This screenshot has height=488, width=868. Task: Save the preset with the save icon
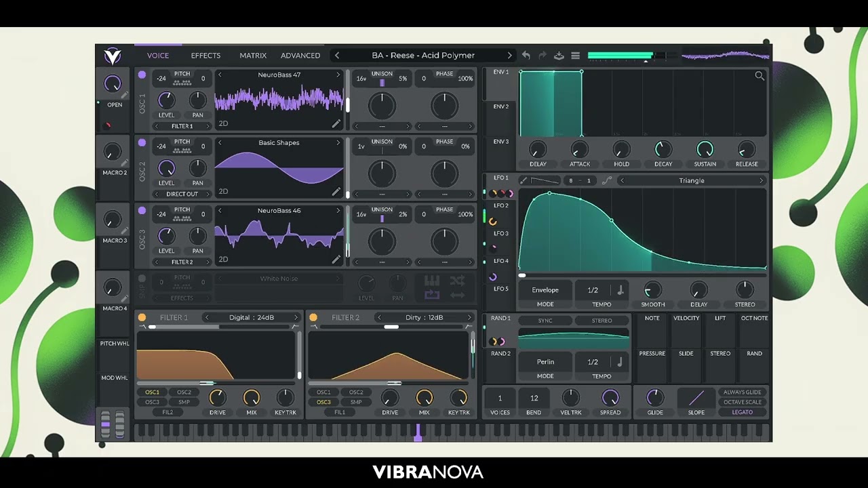point(559,56)
